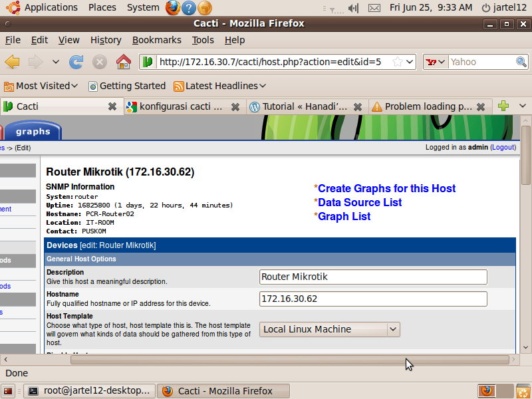Click the Cacti site icon in address bar
532x399 pixels.
click(x=148, y=62)
